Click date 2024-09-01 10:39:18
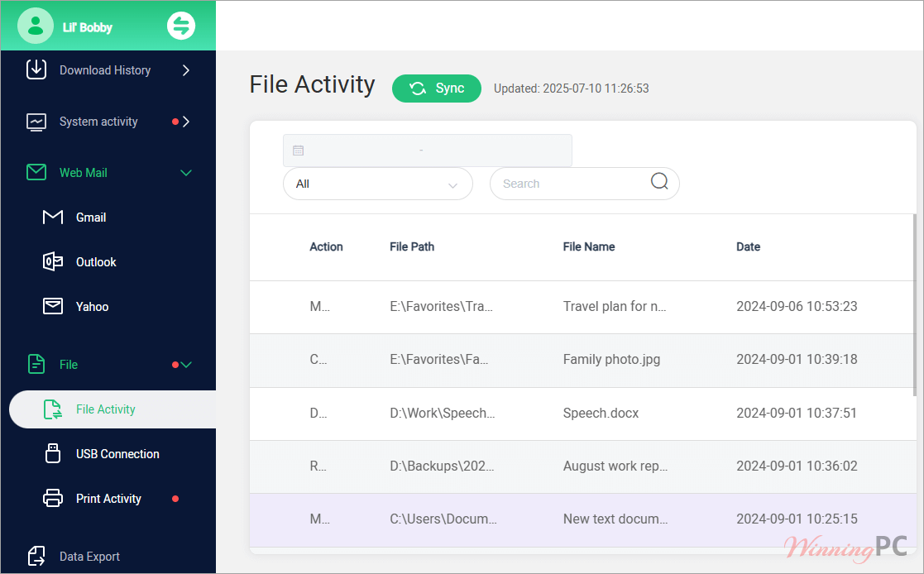This screenshot has width=924, height=574. (x=797, y=360)
